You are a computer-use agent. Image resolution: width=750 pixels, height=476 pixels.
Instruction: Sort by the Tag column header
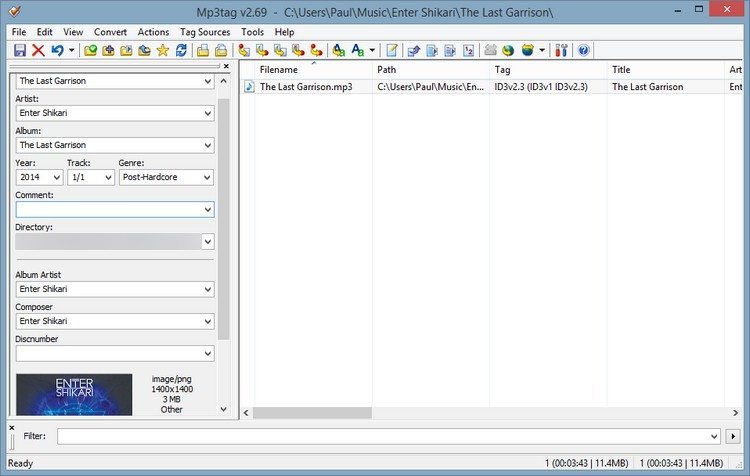click(548, 70)
